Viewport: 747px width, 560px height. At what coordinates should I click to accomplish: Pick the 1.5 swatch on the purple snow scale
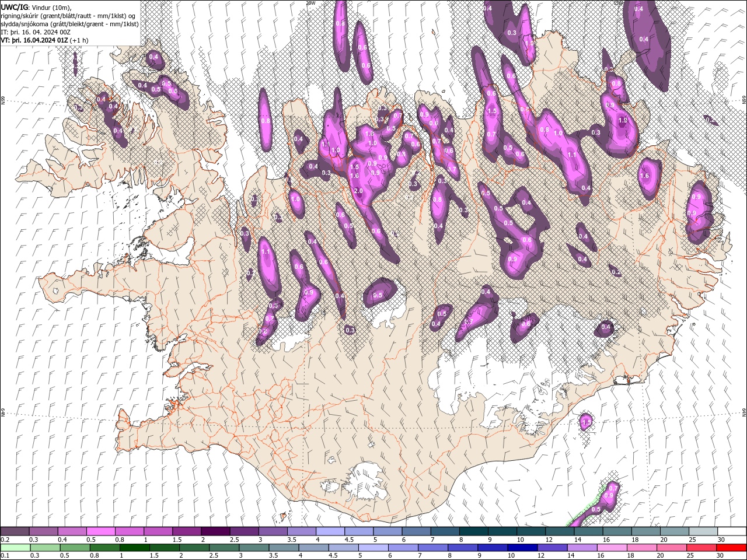pos(187,531)
